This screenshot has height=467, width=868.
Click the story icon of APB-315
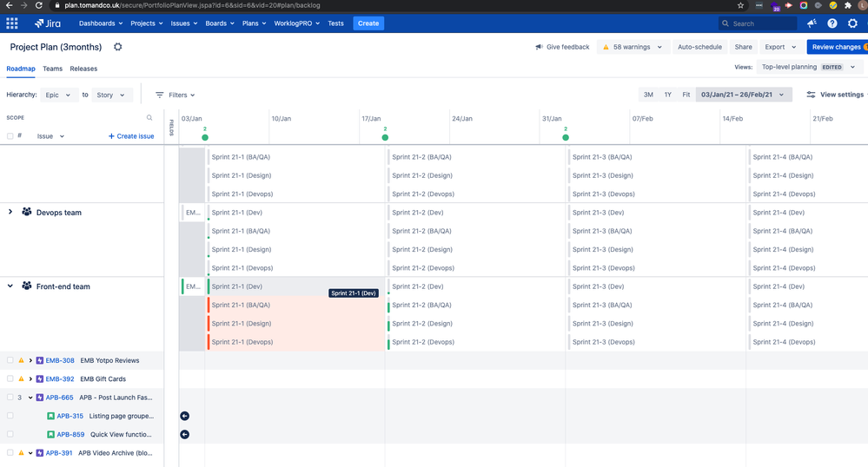(x=51, y=416)
